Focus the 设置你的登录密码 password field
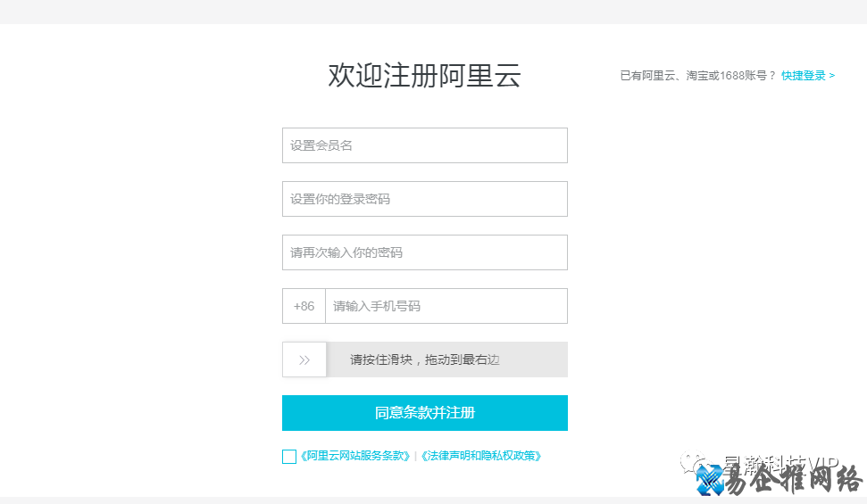The width and height of the screenshot is (867, 504). pyautogui.click(x=424, y=199)
